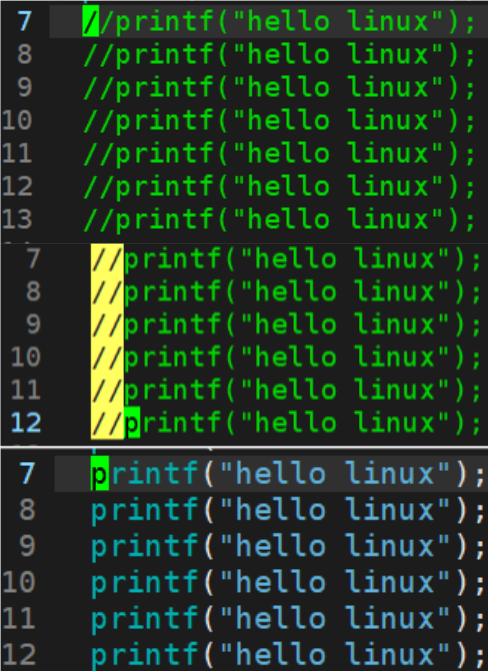Click commented printf on line 8 in the unhighlighted commented snippet
Viewport: 489px width, 671px height.
[279, 54]
